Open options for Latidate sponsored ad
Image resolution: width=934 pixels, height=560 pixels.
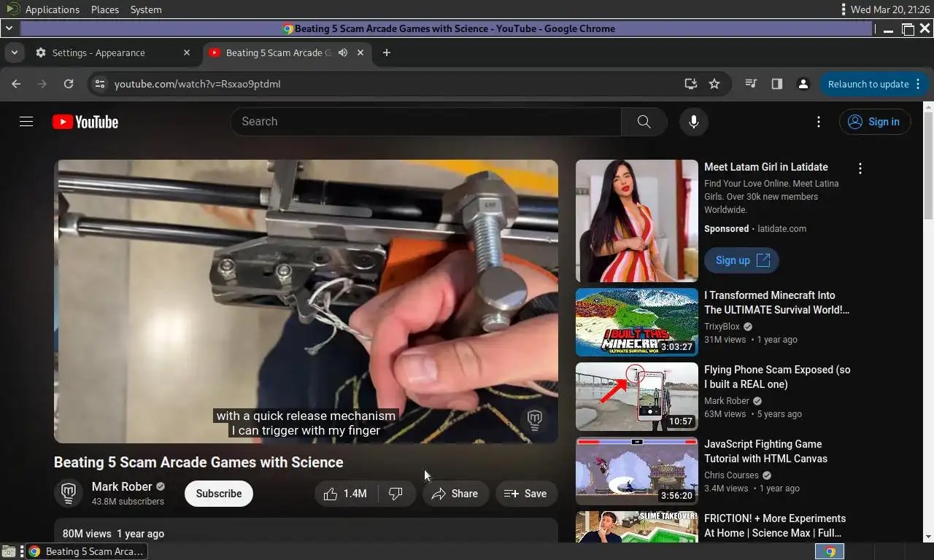[x=860, y=168]
